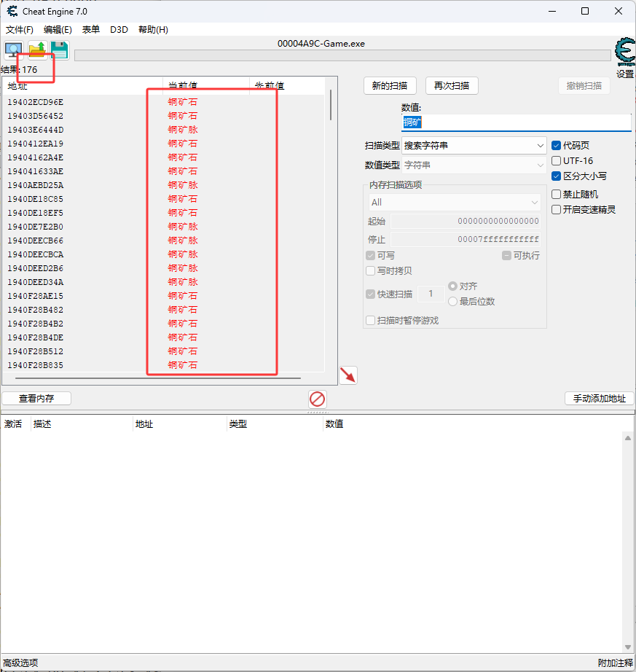Image resolution: width=636 pixels, height=672 pixels.
Task: Open the D3D menu
Action: 119,30
